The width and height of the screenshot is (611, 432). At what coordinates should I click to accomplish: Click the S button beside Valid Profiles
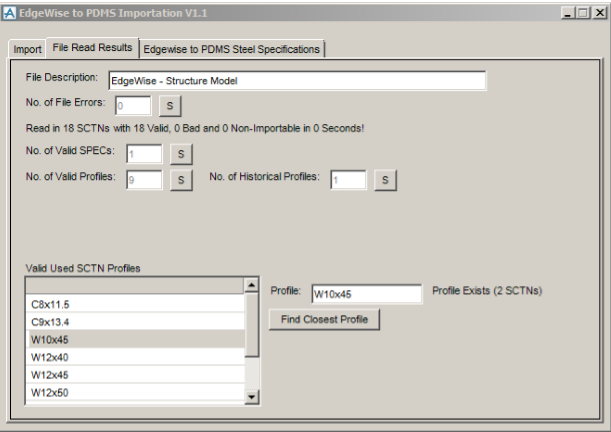tap(181, 180)
